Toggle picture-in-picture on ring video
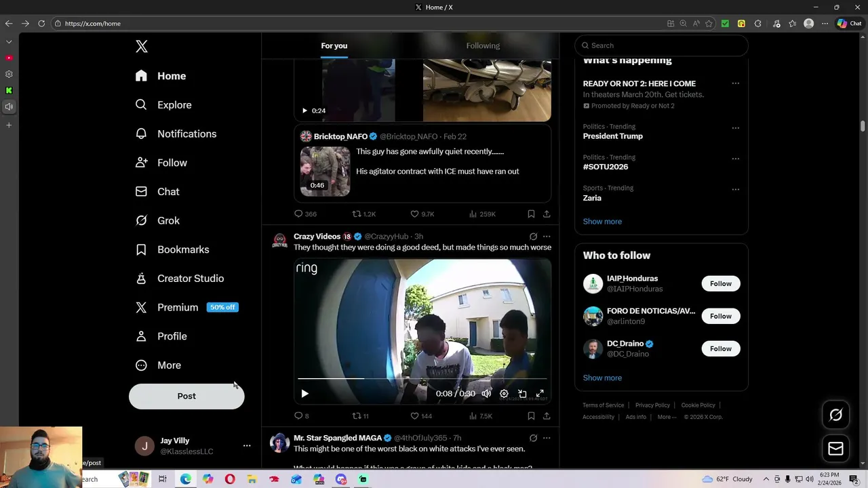Image resolution: width=868 pixels, height=488 pixels. tap(522, 394)
